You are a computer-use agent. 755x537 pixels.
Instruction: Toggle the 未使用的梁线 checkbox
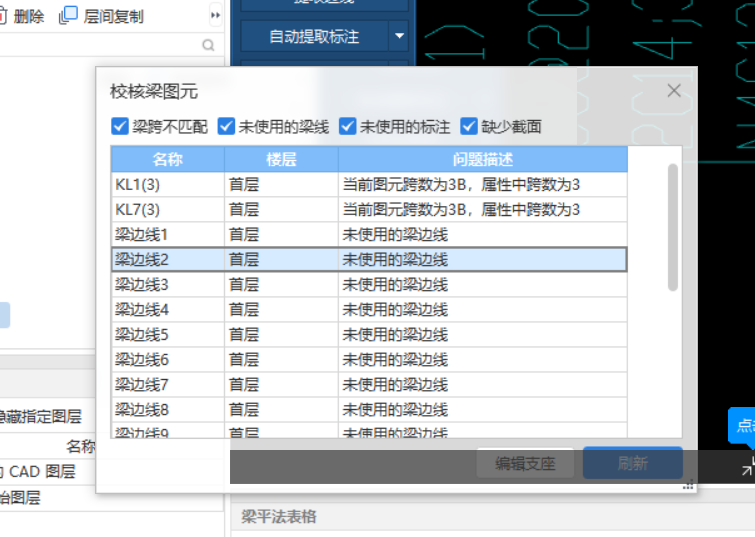point(226,127)
